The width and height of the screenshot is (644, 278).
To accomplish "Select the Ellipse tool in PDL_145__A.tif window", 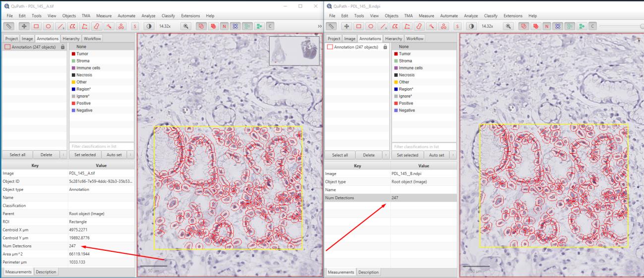I will 48,25.
